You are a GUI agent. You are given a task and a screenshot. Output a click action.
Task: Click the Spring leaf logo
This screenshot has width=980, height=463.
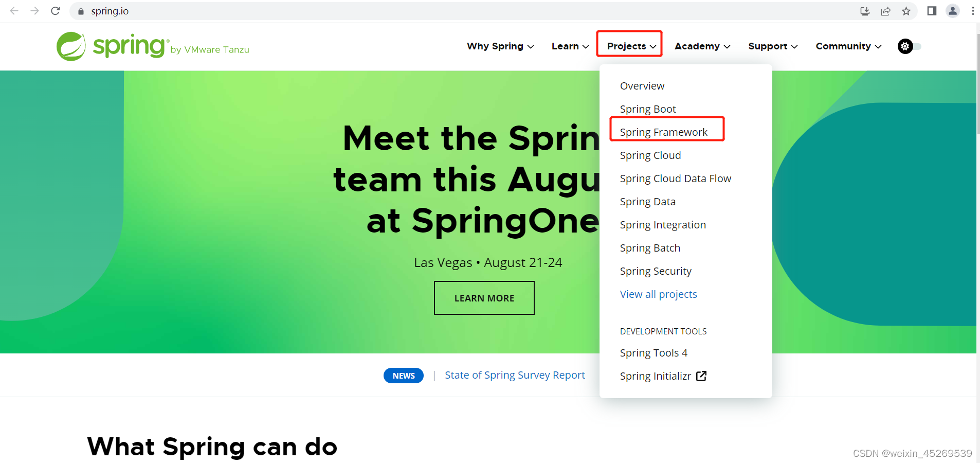[72, 46]
